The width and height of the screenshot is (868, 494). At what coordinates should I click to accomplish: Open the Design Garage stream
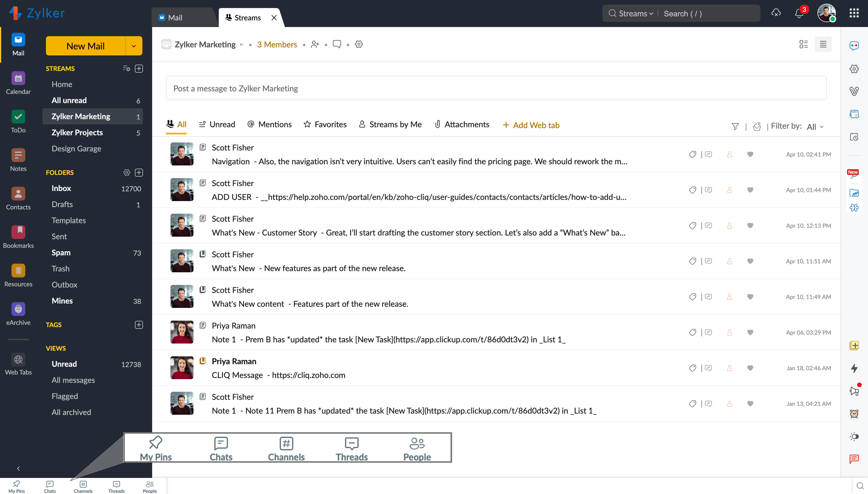[x=92, y=148]
